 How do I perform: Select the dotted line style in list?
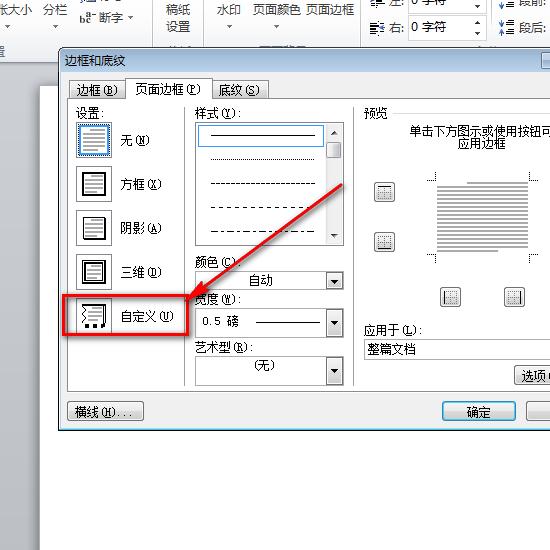click(261, 159)
